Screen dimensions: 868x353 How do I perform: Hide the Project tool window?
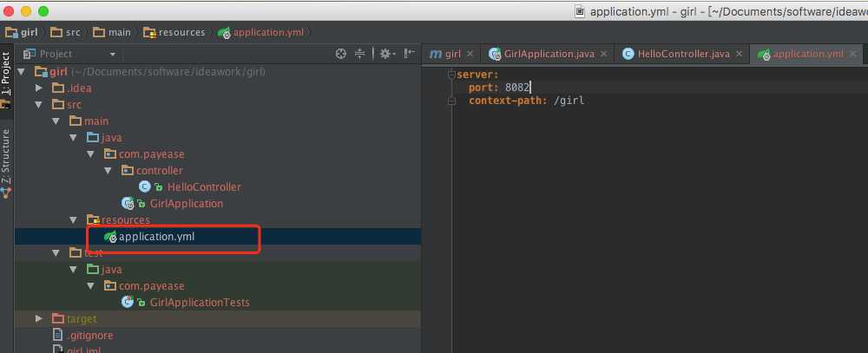409,54
